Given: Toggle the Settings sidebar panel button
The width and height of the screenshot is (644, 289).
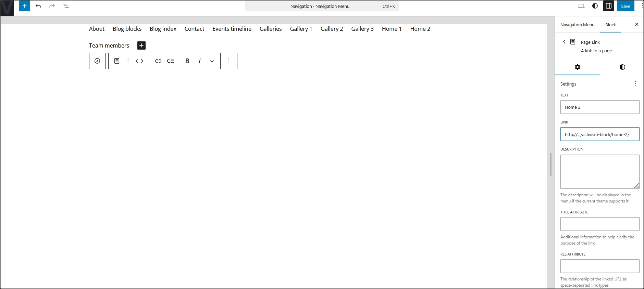Looking at the screenshot, I should click(609, 6).
